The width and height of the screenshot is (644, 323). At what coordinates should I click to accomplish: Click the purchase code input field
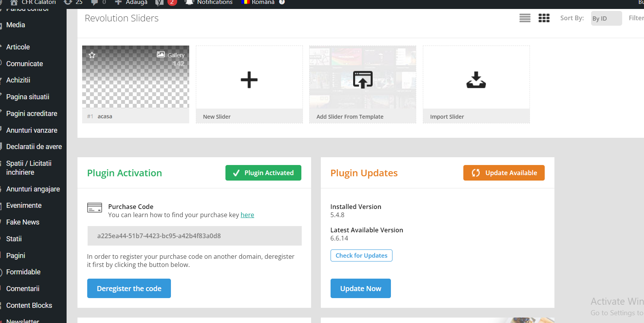pyautogui.click(x=194, y=236)
